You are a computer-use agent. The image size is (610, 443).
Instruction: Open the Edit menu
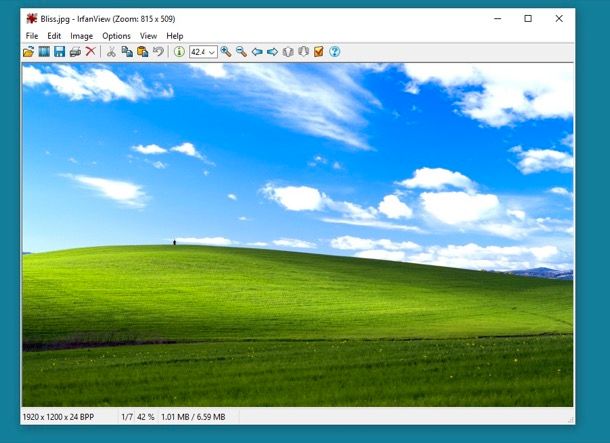[x=54, y=36]
